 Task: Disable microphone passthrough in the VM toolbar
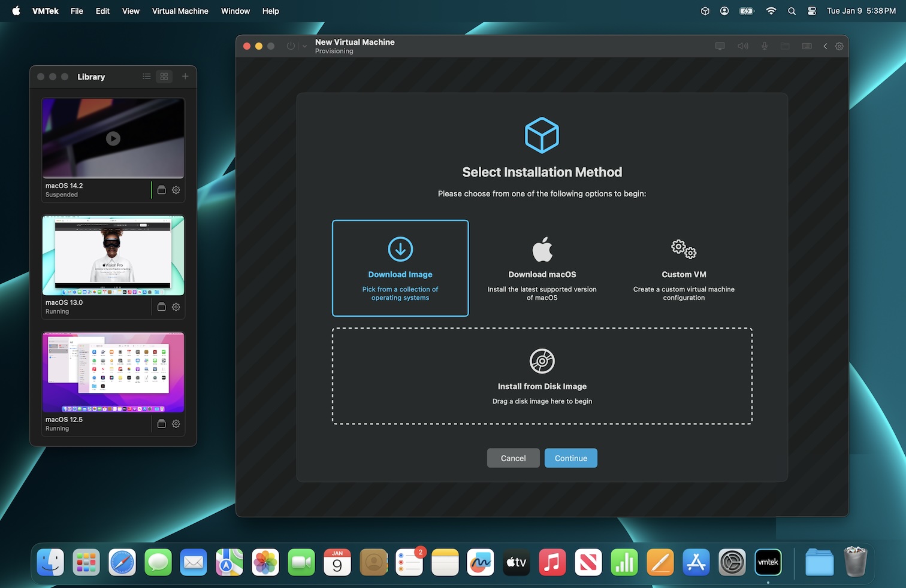point(765,46)
